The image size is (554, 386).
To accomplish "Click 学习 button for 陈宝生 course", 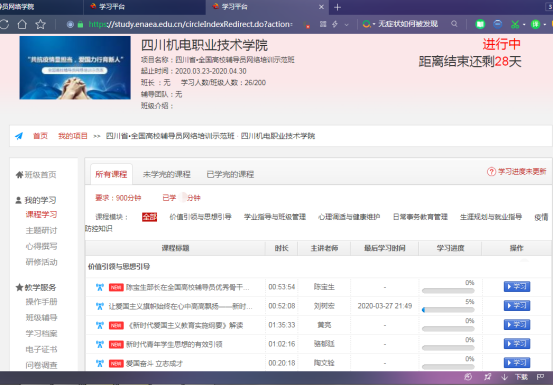I will click(517, 286).
